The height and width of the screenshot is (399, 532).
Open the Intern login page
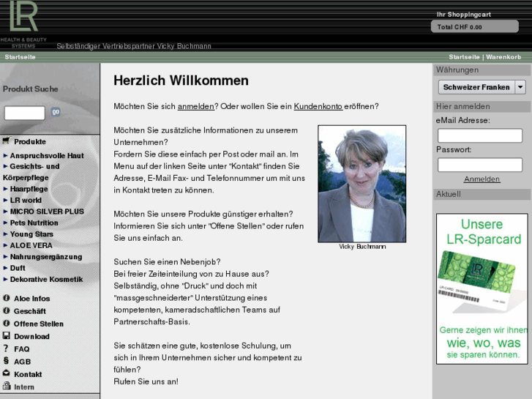click(x=24, y=387)
